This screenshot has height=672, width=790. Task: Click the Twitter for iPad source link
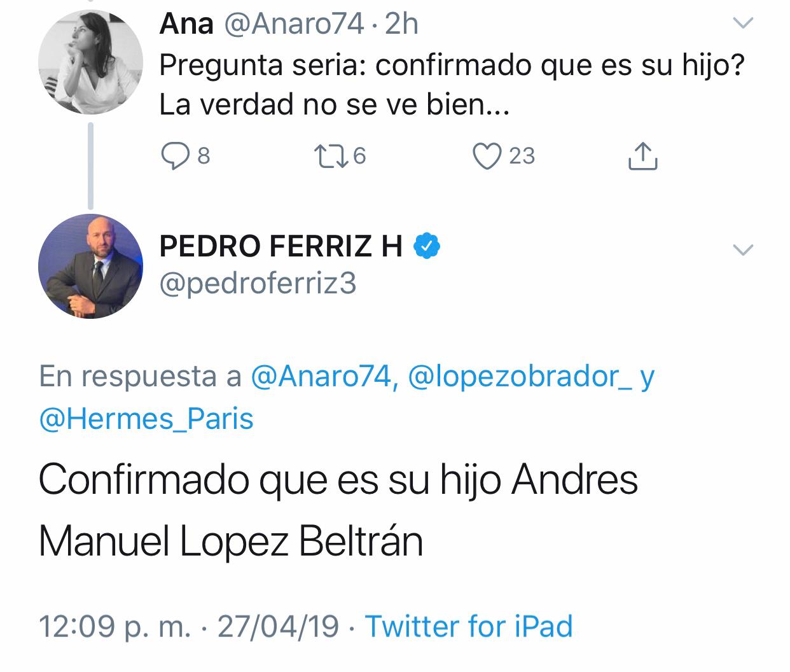pos(469,626)
